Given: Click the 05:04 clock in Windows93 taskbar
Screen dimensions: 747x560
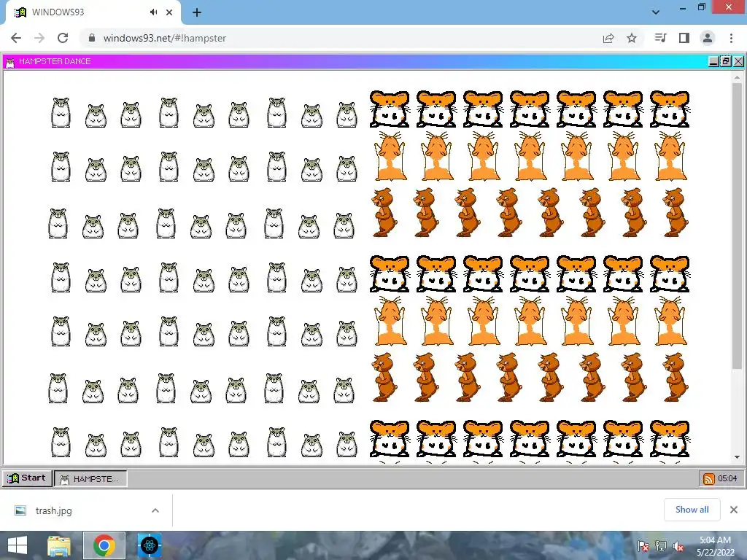Looking at the screenshot, I should (x=727, y=478).
